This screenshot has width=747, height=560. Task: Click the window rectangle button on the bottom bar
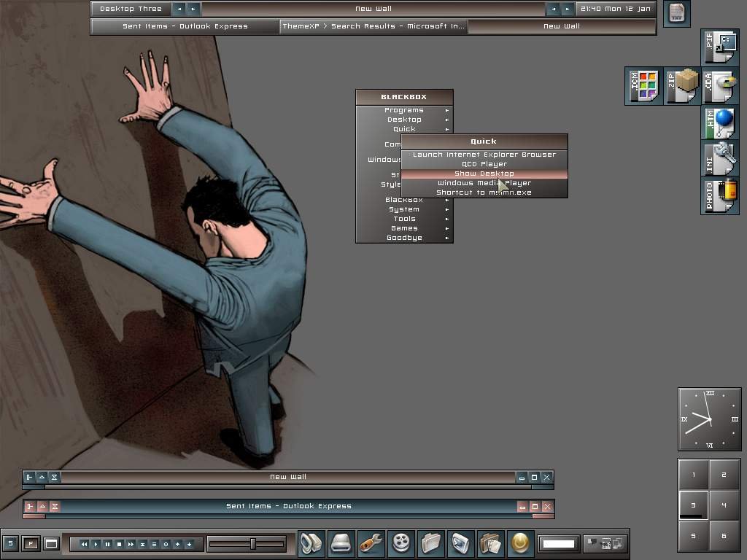tap(51, 543)
